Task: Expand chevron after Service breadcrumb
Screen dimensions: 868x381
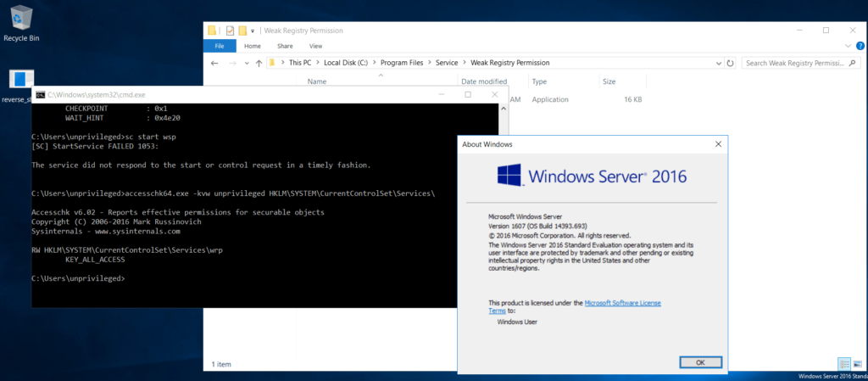Action: pos(464,63)
